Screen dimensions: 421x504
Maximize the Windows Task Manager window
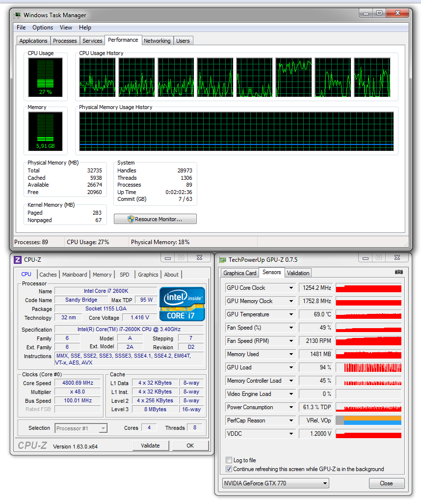point(379,13)
